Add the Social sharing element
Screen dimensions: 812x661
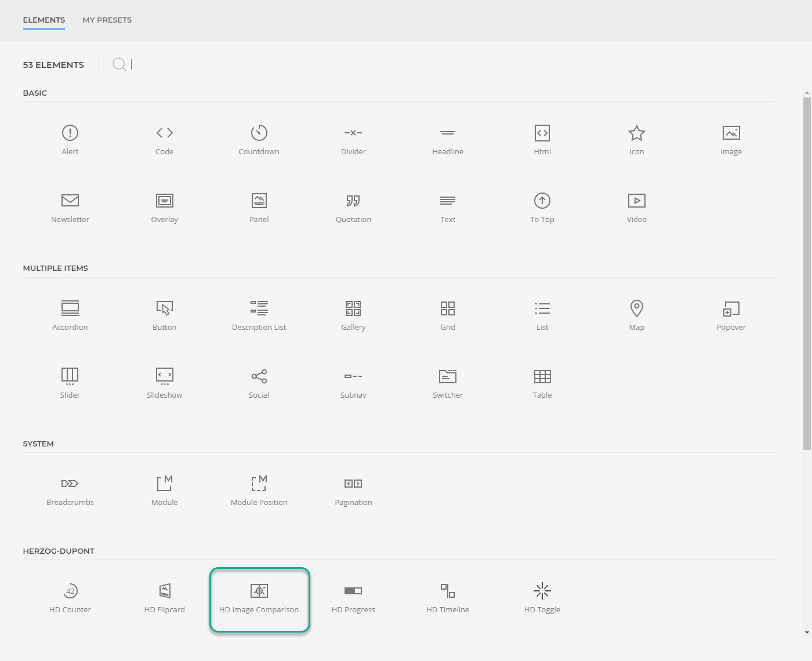coord(259,383)
